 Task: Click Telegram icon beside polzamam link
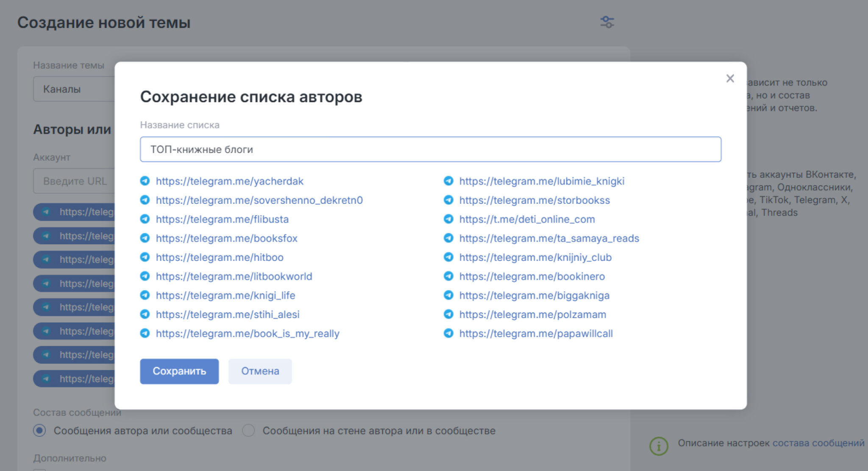click(x=448, y=314)
